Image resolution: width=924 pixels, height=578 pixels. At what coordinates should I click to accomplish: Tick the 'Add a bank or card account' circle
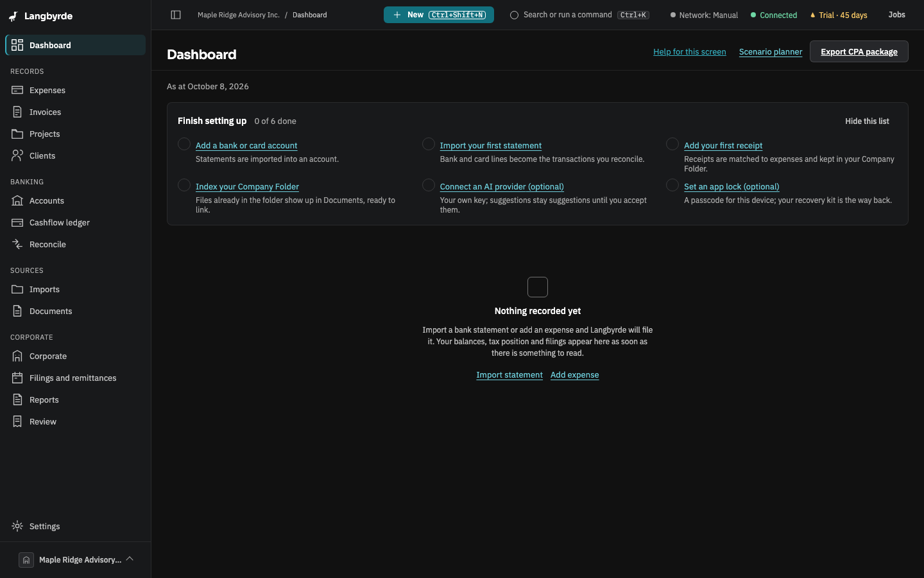click(x=184, y=144)
